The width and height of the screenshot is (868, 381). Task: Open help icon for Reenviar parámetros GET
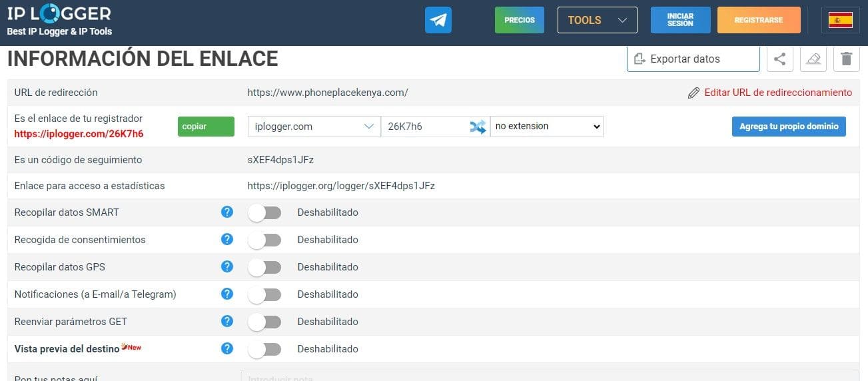227,321
